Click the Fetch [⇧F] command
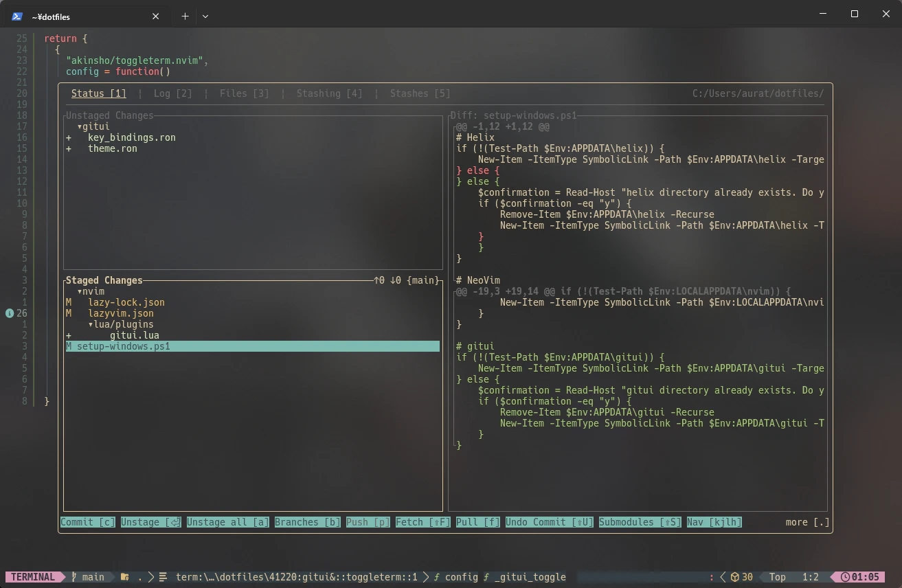The width and height of the screenshot is (902, 588). [423, 522]
